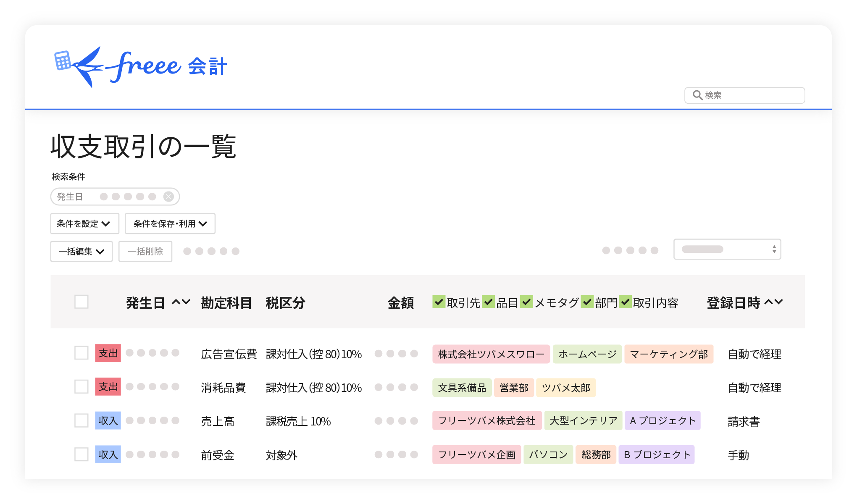857x504 pixels.
Task: Toggle the 取引先 column checkbox
Action: [439, 301]
